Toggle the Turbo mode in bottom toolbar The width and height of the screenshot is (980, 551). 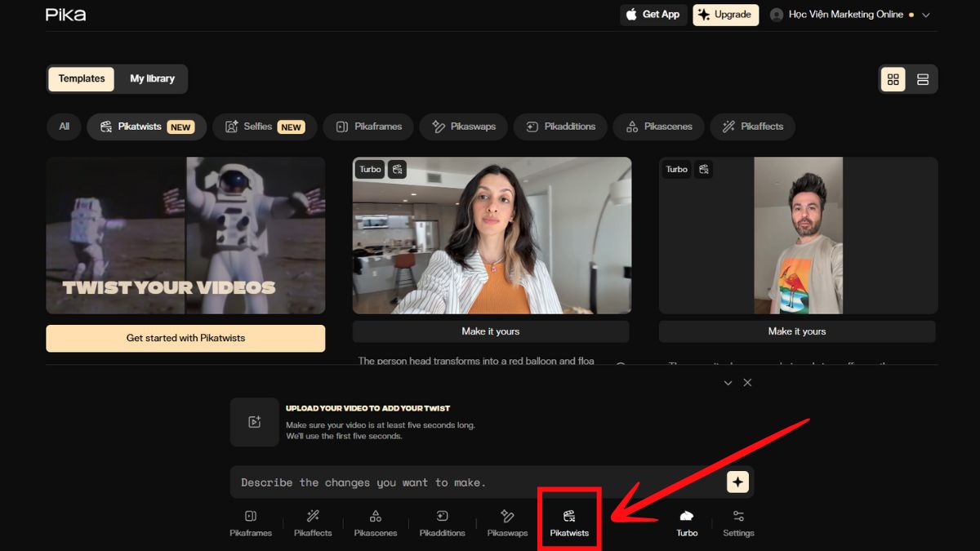click(687, 523)
